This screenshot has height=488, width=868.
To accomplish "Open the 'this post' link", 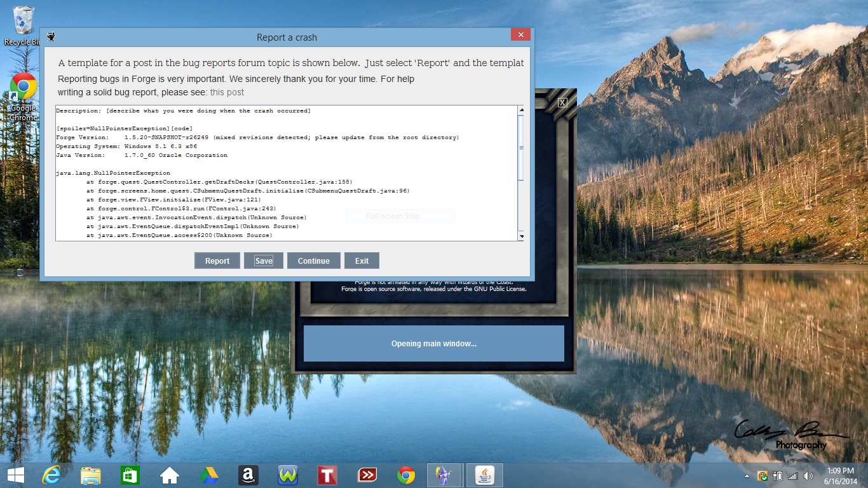I will 227,92.
